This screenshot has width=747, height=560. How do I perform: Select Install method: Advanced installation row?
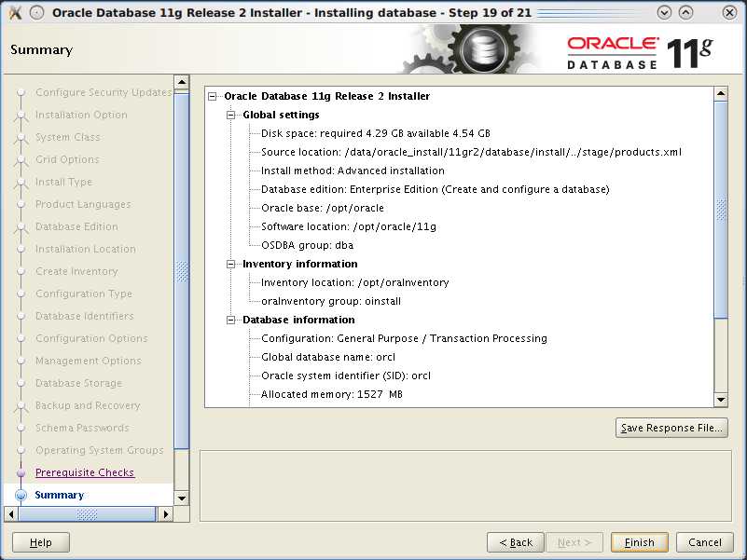tap(353, 171)
